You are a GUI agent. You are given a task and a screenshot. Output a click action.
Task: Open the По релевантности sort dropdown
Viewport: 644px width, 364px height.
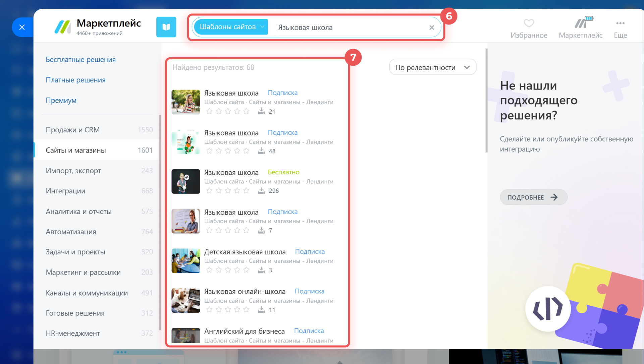[x=432, y=67]
